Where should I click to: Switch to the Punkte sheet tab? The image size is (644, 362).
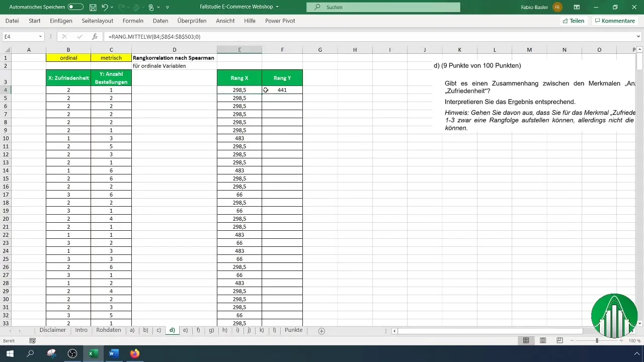pyautogui.click(x=293, y=330)
